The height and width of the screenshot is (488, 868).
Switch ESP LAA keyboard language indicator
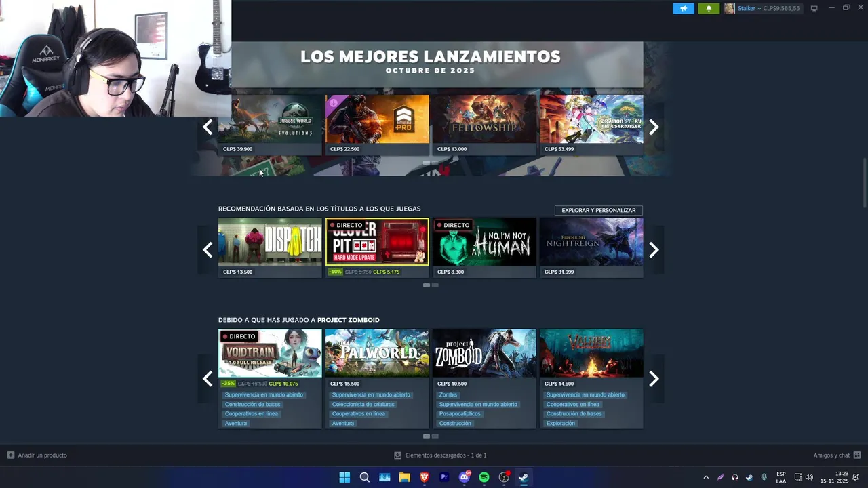pyautogui.click(x=781, y=477)
